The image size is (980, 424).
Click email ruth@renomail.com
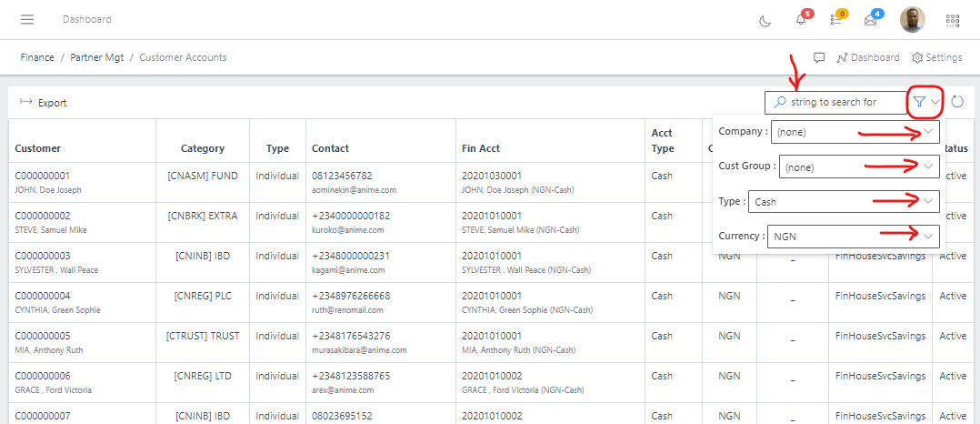(x=347, y=309)
